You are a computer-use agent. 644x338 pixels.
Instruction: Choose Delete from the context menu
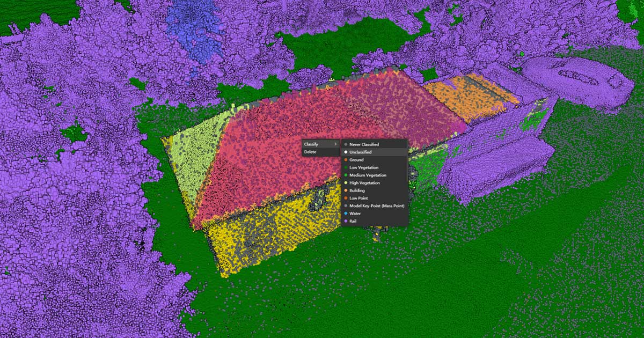click(310, 152)
